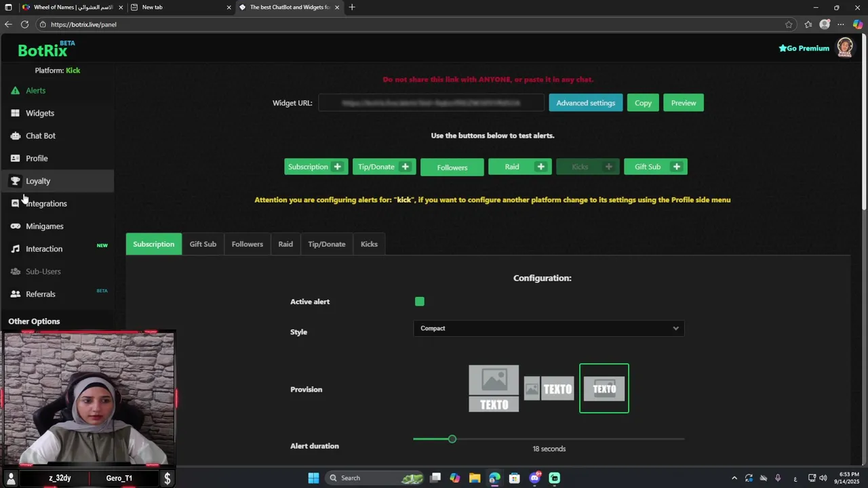Viewport: 868px width, 488px height.
Task: Switch to the Followers tab
Action: coord(248,244)
